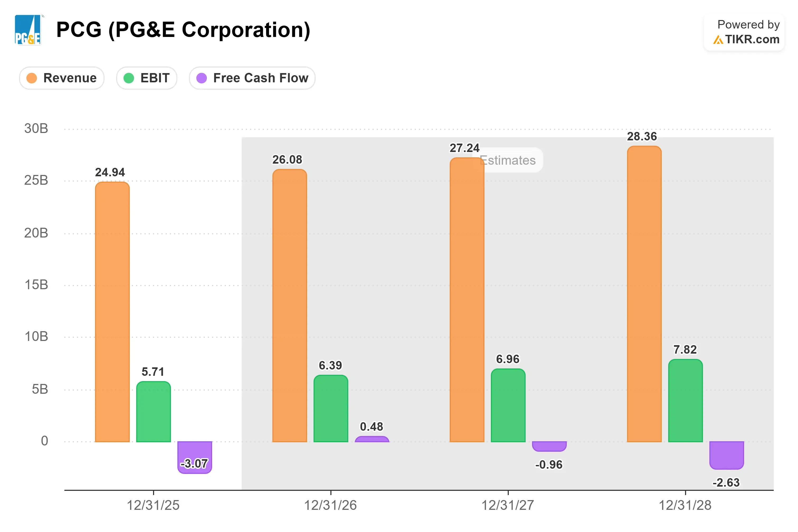Viewport: 798px width, 532px height.
Task: Click the orange Revenue legend dot
Action: coord(32,78)
